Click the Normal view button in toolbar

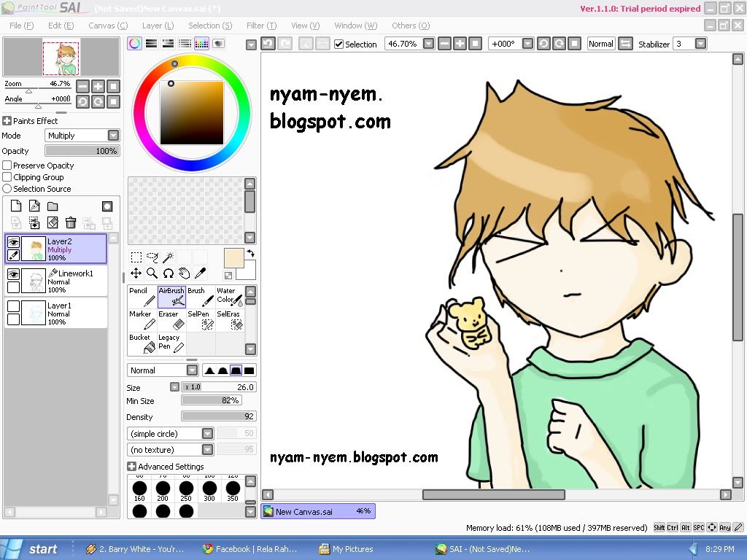pyautogui.click(x=601, y=44)
